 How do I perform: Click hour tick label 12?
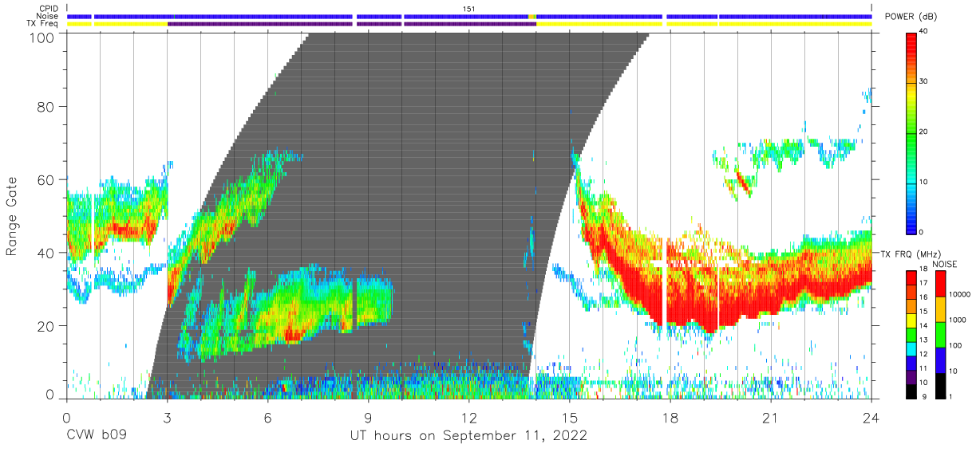tap(469, 418)
